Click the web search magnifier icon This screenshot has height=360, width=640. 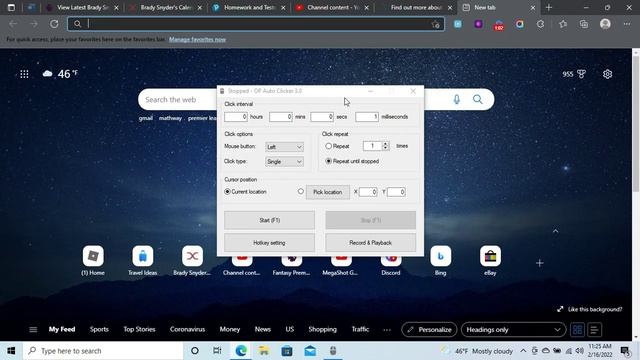(478, 99)
